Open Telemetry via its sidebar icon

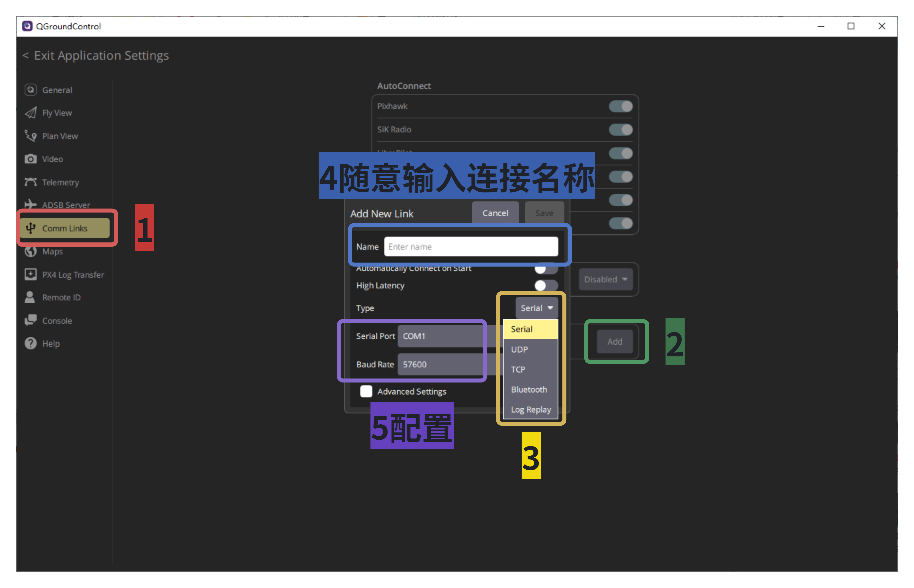pos(30,182)
